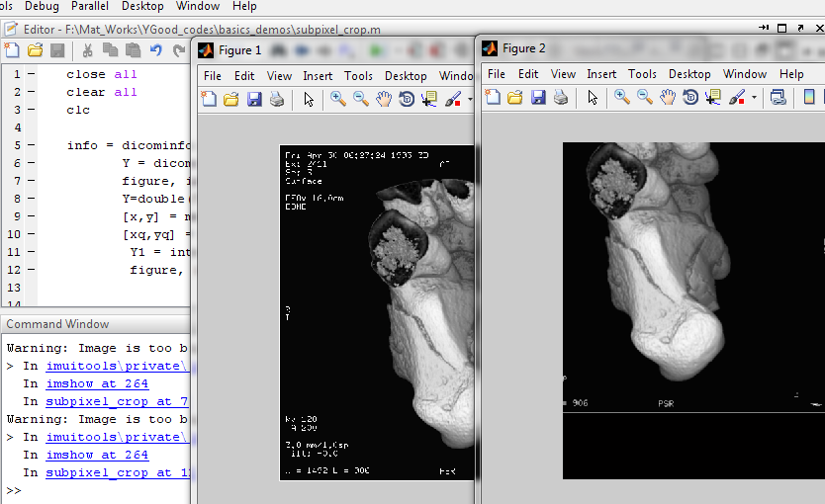Screen dimensions: 825x504
Task: Open file icon in Figure 1 toolbar
Action: tap(230, 99)
